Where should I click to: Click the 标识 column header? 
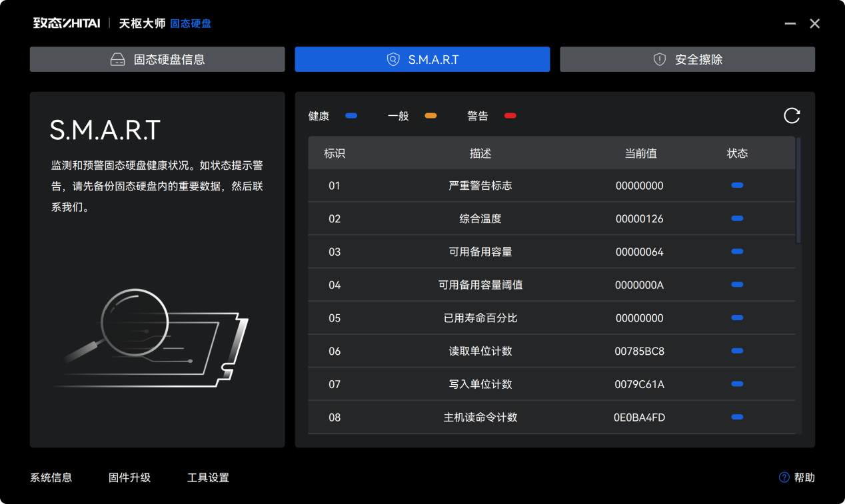click(335, 153)
